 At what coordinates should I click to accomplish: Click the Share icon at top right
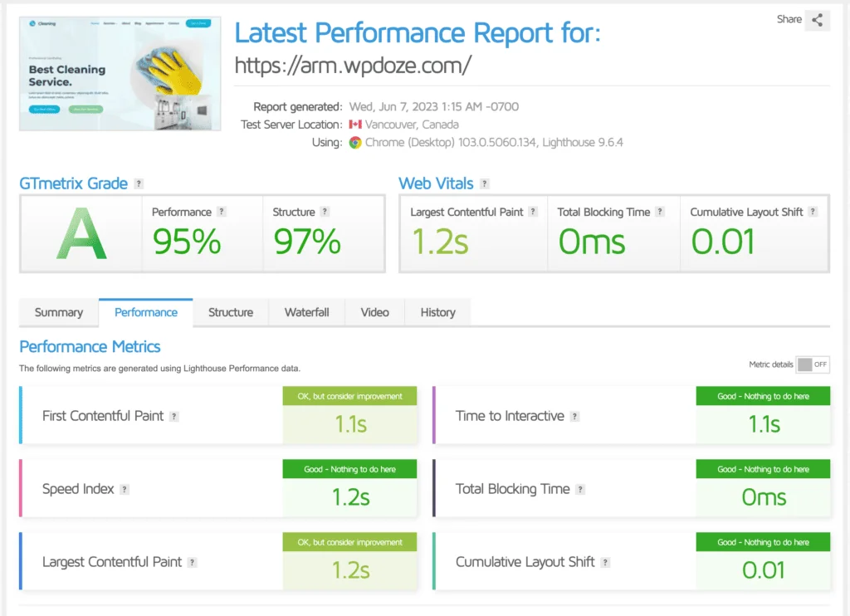tap(818, 19)
